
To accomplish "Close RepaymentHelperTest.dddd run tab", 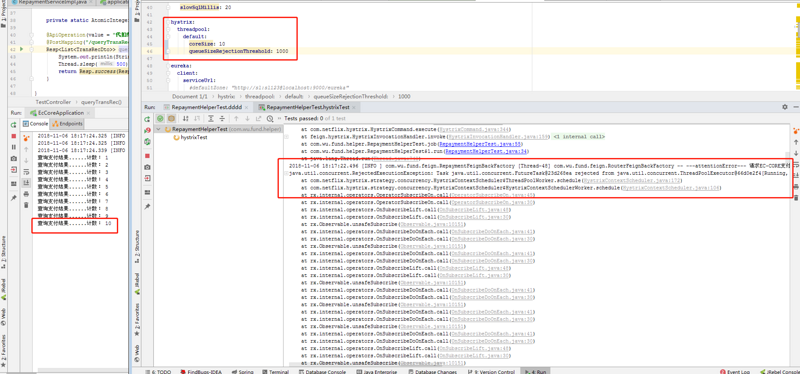I will (247, 107).
